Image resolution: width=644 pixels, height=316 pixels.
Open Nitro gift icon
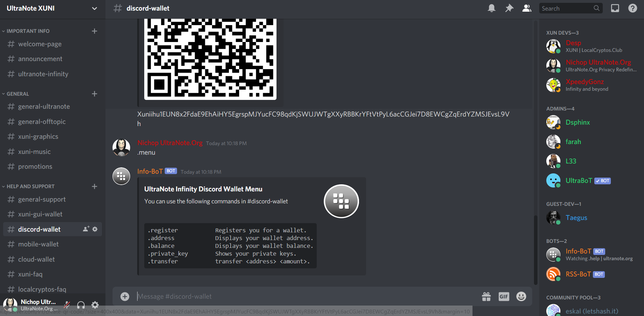(x=486, y=297)
